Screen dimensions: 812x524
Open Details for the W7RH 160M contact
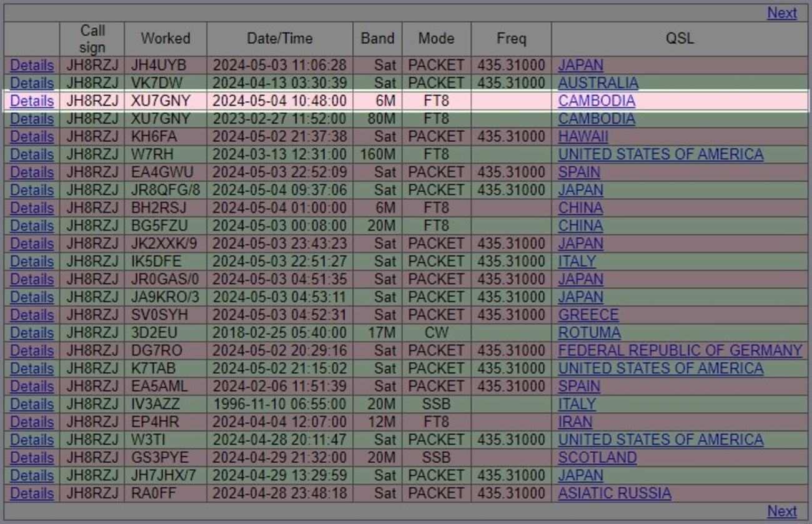tap(30, 154)
